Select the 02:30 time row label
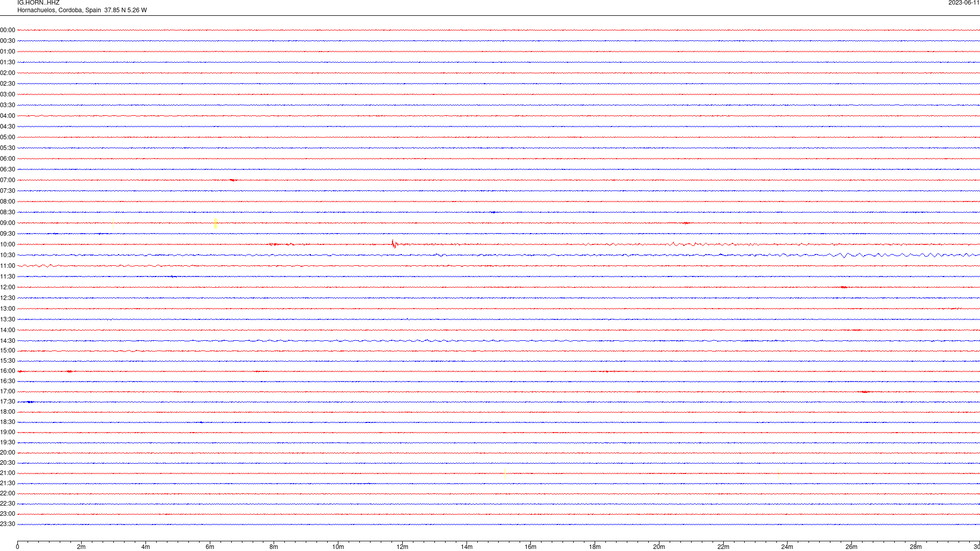The width and height of the screenshot is (980, 551). click(8, 84)
